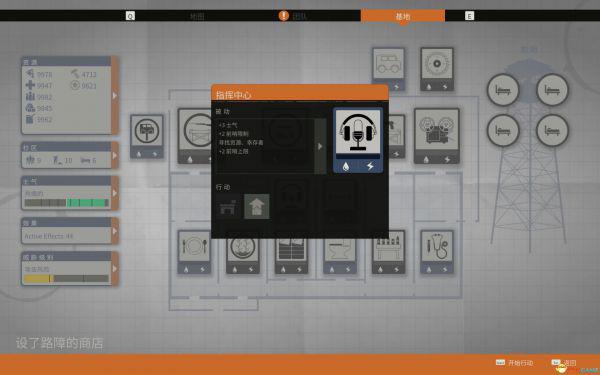
Task: Select the infirmary stethoscope facility
Action: 437,252
